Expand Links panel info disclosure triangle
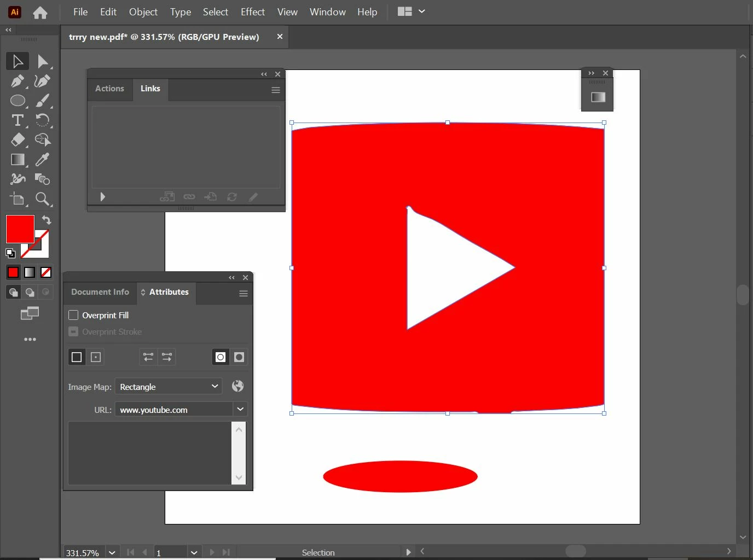Image resolution: width=753 pixels, height=560 pixels. click(102, 197)
